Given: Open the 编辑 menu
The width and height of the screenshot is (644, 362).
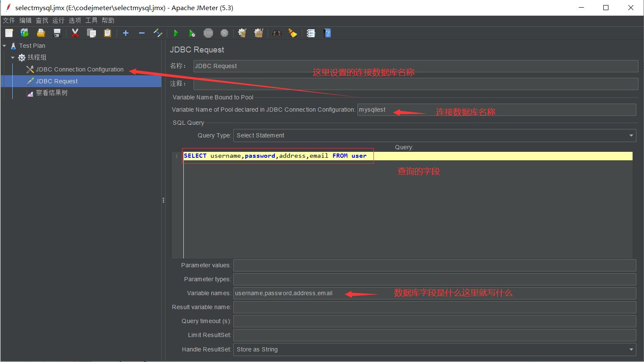Looking at the screenshot, I should [x=25, y=20].
